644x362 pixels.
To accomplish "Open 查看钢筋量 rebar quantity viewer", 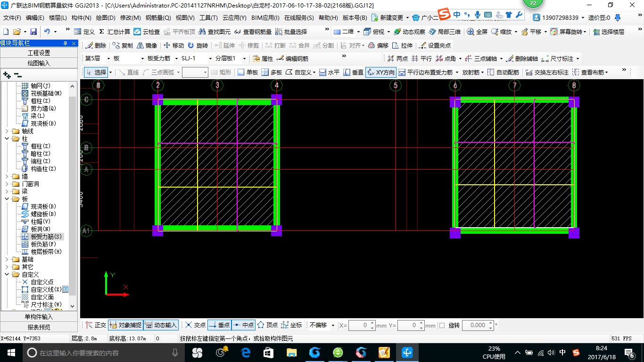I will tap(253, 32).
